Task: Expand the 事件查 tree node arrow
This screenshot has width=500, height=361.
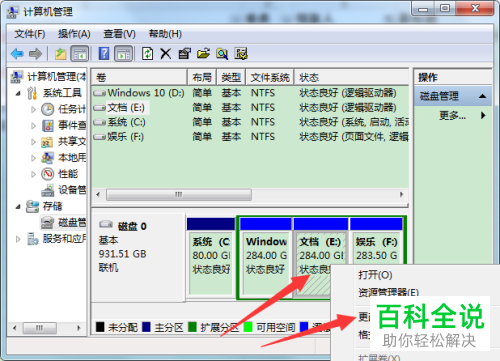Action: tap(33, 126)
